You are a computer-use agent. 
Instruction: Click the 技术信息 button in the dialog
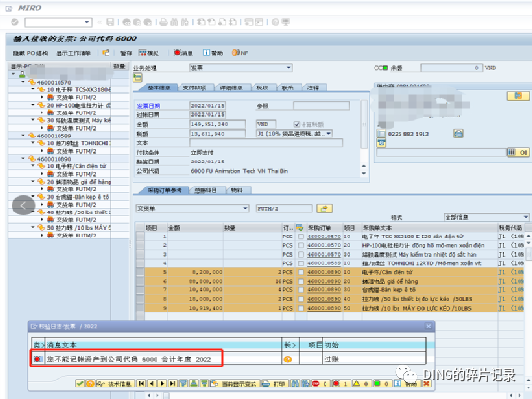click(x=115, y=383)
